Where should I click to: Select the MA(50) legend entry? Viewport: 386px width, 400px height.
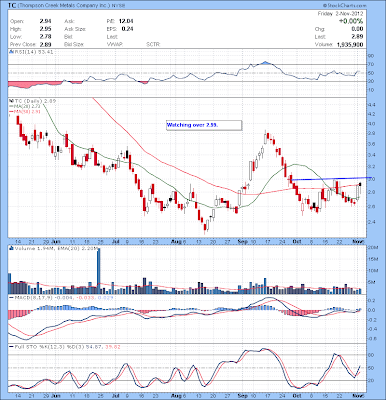click(26, 112)
